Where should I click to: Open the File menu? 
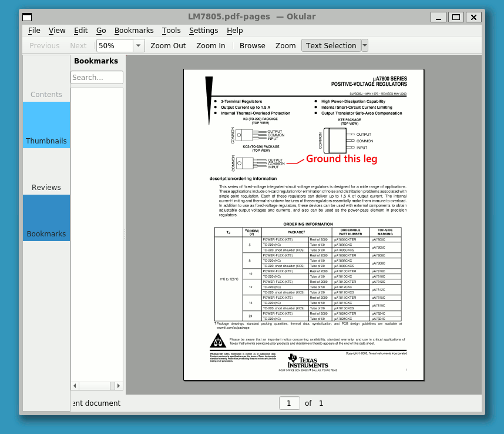click(34, 31)
